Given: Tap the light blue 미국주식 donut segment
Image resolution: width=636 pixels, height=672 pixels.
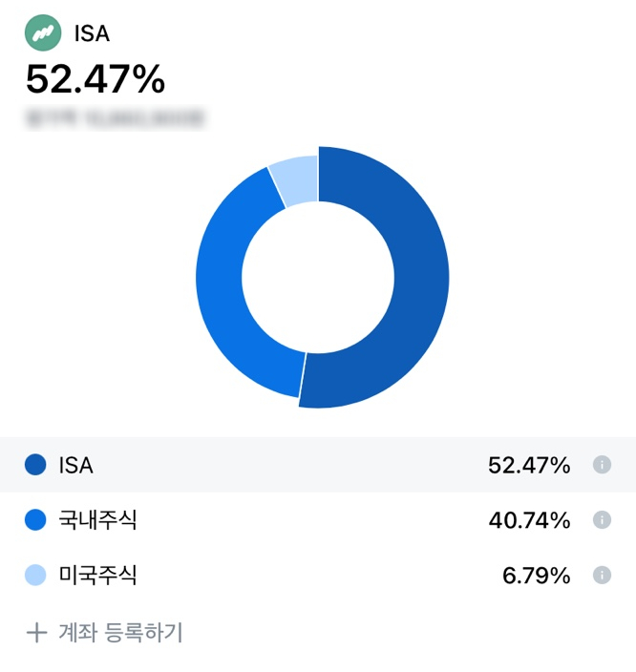Looking at the screenshot, I should [x=296, y=180].
